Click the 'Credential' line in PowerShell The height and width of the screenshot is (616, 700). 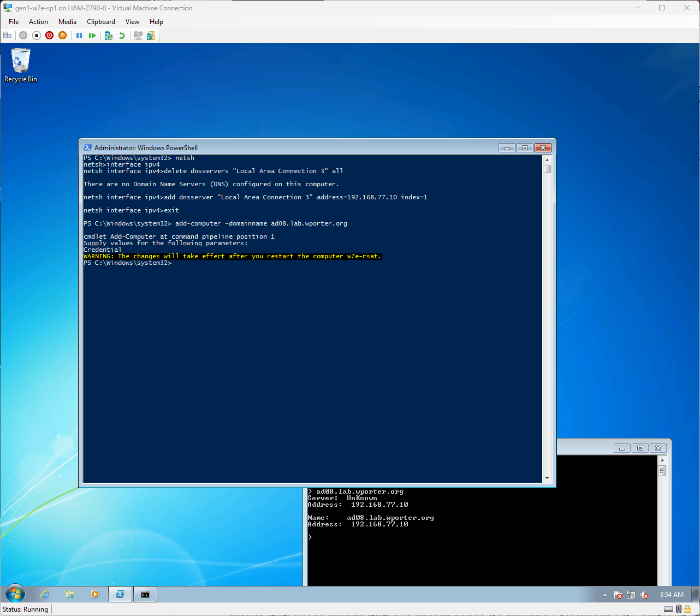tap(103, 250)
